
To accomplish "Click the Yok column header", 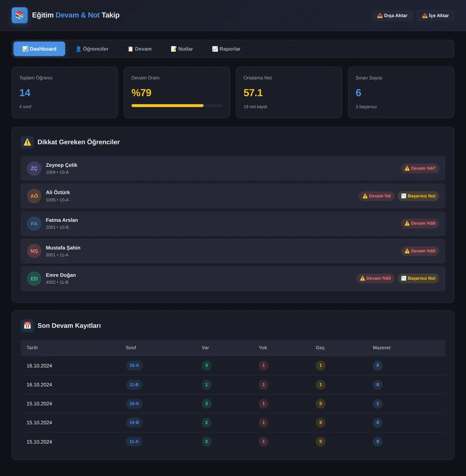I will tap(263, 348).
